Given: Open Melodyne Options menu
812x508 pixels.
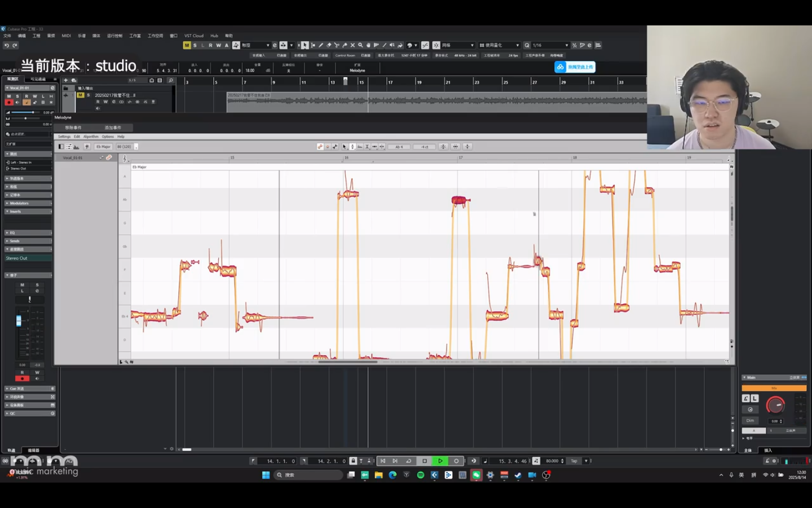Looking at the screenshot, I should click(x=108, y=137).
